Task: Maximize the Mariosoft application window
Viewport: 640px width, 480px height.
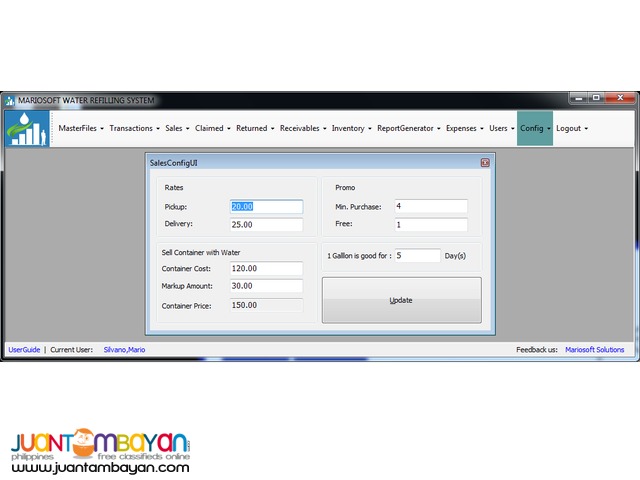Action: click(x=596, y=98)
